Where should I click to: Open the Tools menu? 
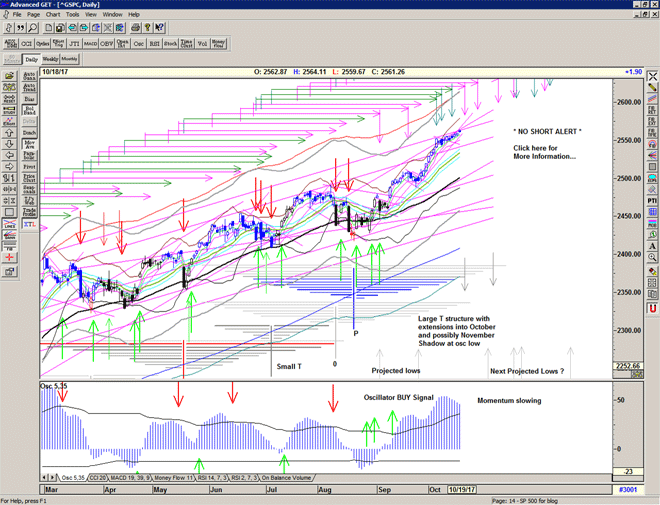click(73, 15)
